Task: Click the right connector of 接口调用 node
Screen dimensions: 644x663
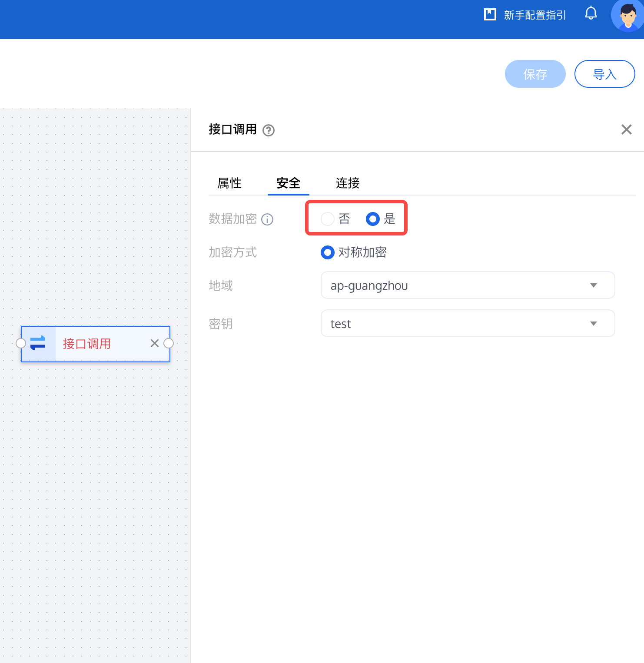Action: click(169, 343)
